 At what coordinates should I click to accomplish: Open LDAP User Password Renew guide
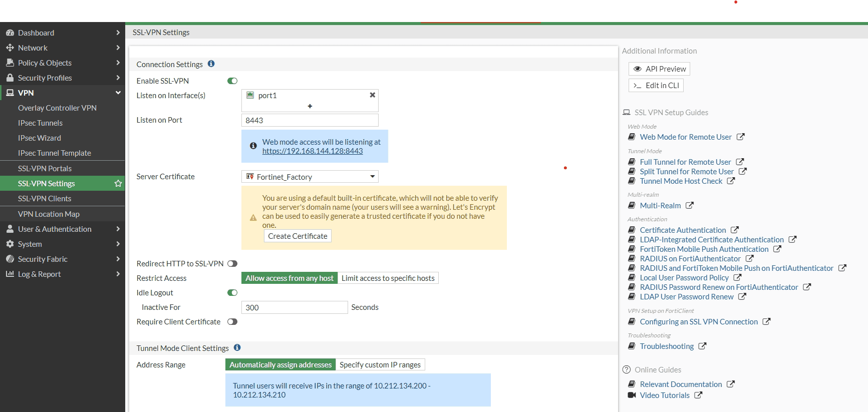[x=687, y=296]
